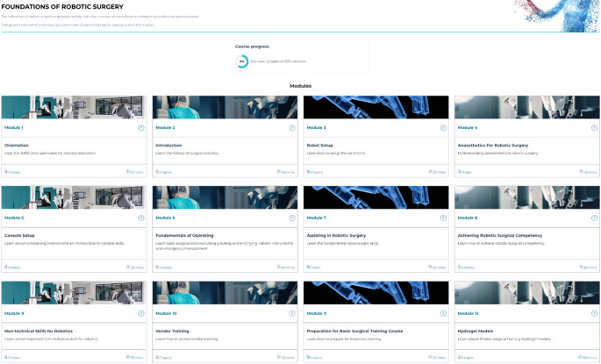Click the arrow icon on Module 2
Image resolution: width=601 pixels, height=364 pixels.
292,128
